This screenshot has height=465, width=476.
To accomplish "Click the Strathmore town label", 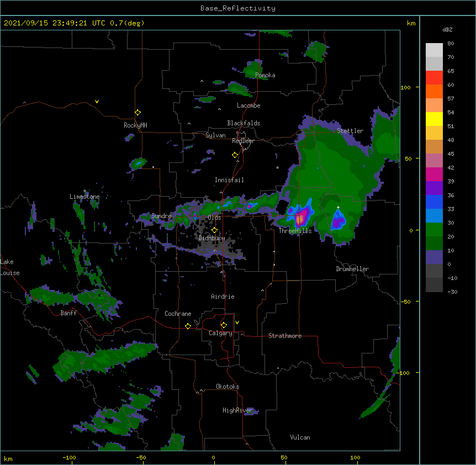I will [x=285, y=336].
